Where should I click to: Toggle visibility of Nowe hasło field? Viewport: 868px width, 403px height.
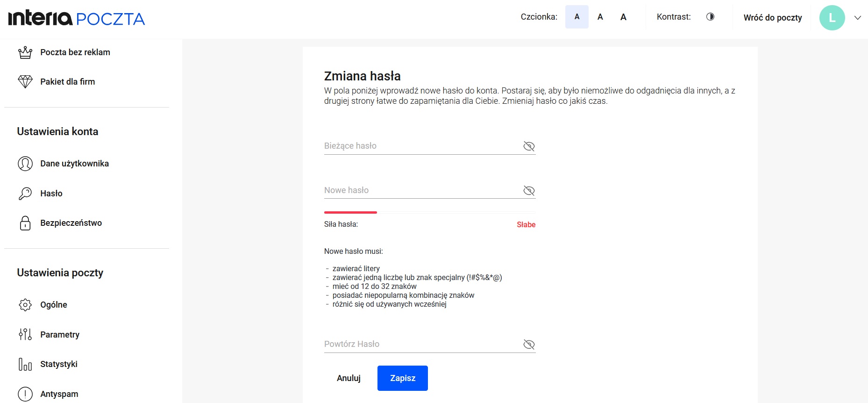[x=529, y=191]
